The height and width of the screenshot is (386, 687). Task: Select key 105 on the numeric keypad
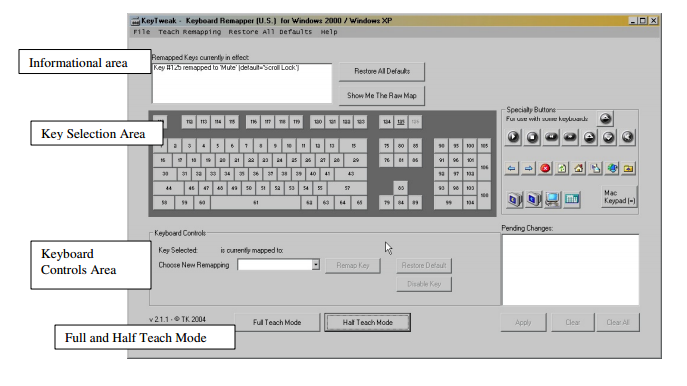point(484,146)
